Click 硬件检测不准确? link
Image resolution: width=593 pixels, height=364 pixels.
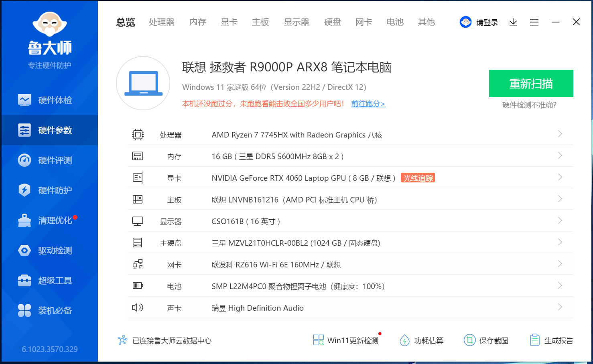529,105
